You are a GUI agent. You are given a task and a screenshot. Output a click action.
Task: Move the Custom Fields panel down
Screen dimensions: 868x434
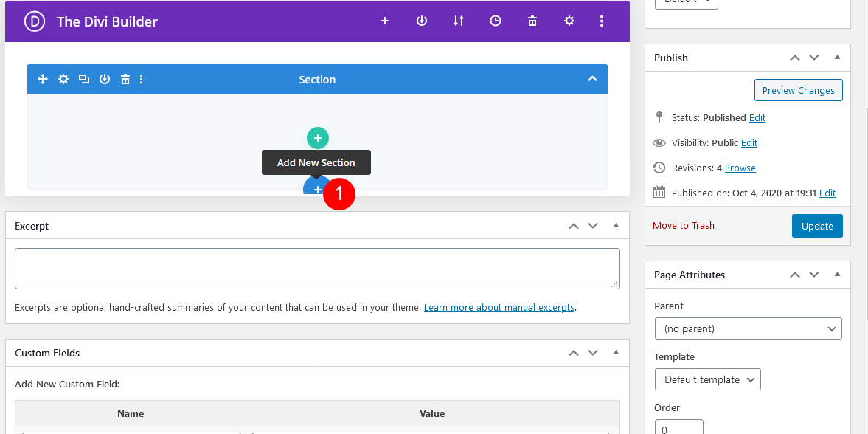[593, 353]
